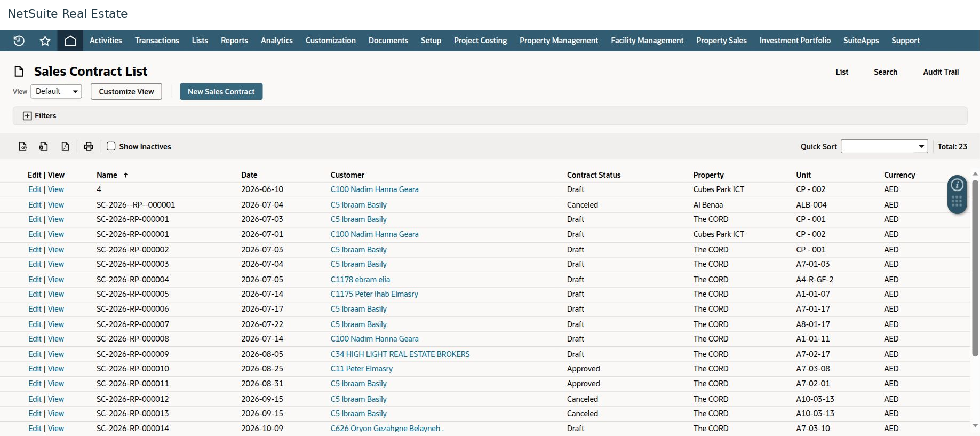Image resolution: width=980 pixels, height=436 pixels.
Task: Open customer C34 HIGH LIGHT REAL ESTATE BROKERS
Action: [400, 354]
